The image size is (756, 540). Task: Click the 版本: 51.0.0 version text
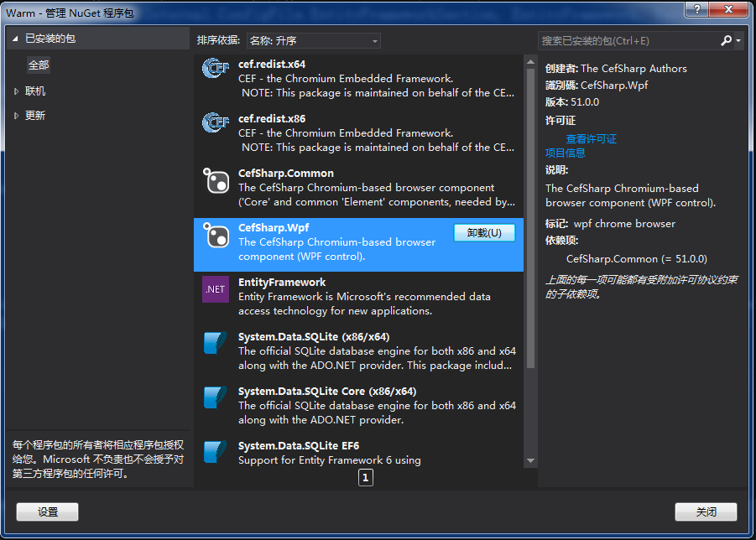coord(571,102)
